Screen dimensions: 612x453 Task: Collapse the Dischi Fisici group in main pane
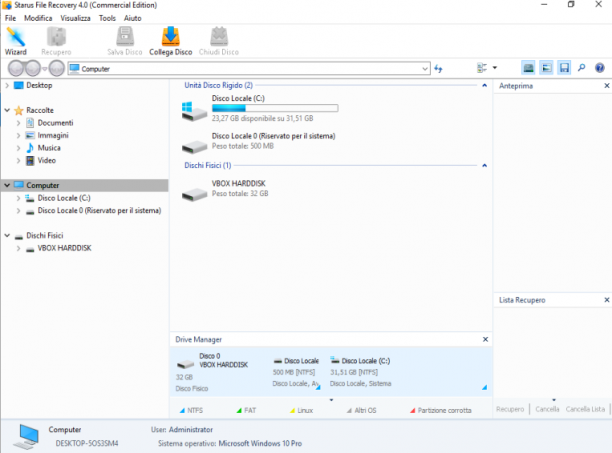484,165
